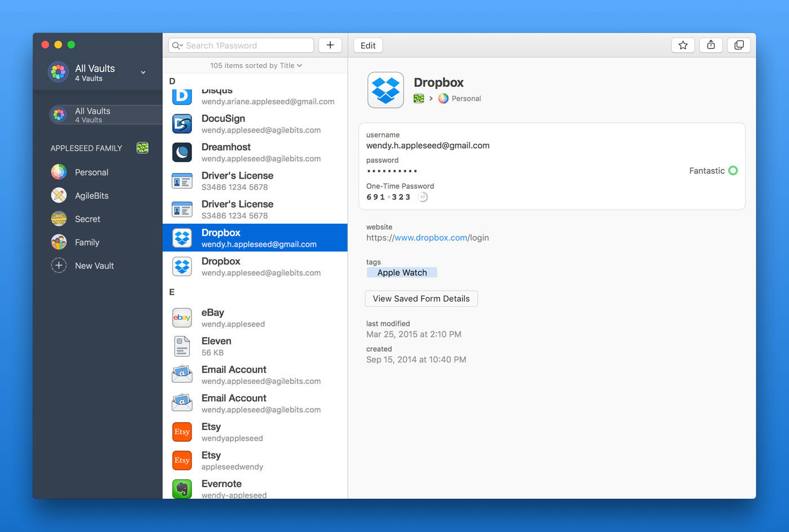
Task: Click the favorite star icon
Action: [682, 45]
